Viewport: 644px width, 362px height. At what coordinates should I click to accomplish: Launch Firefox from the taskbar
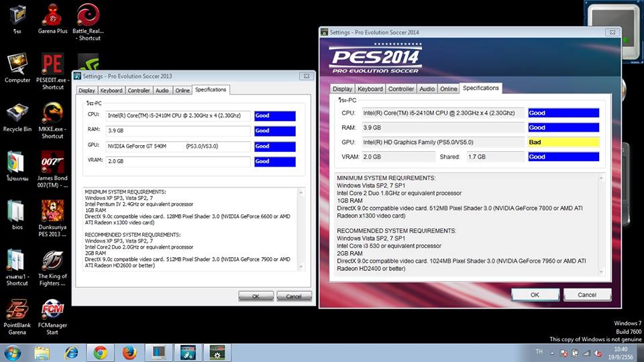coord(129,353)
